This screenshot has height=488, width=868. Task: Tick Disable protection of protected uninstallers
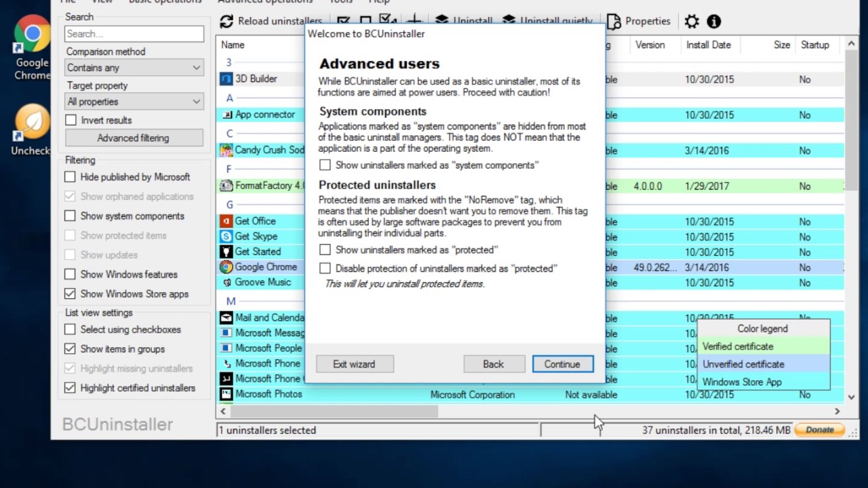tap(325, 268)
